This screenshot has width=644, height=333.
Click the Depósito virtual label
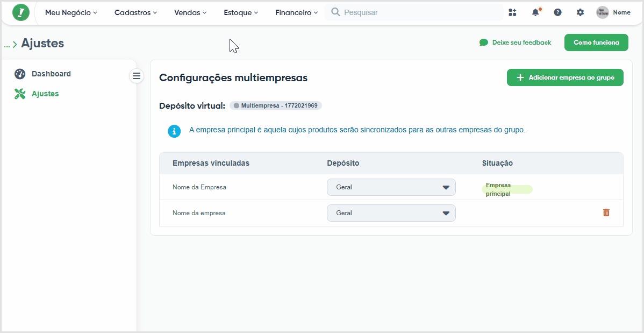pyautogui.click(x=192, y=105)
